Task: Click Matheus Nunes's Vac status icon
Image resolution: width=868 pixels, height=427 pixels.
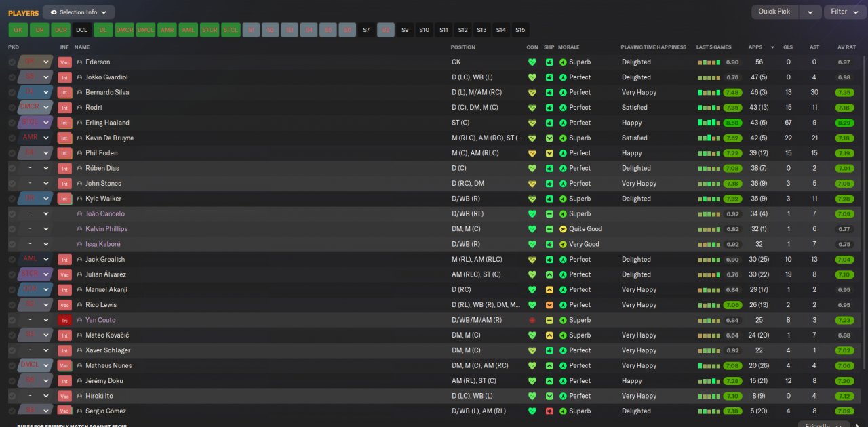Action: [64, 365]
